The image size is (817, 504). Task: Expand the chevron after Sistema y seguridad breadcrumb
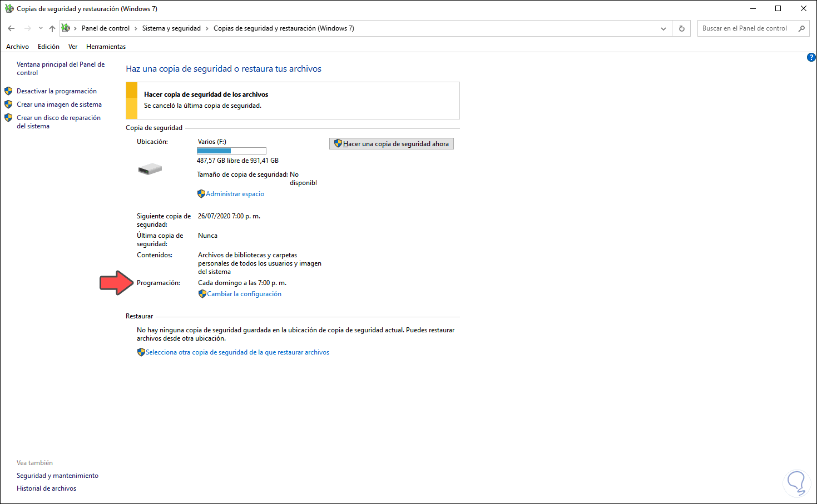[207, 28]
